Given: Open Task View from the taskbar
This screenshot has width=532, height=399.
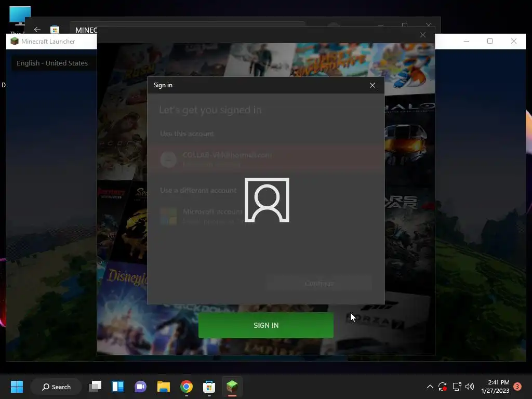Looking at the screenshot, I should click(95, 387).
